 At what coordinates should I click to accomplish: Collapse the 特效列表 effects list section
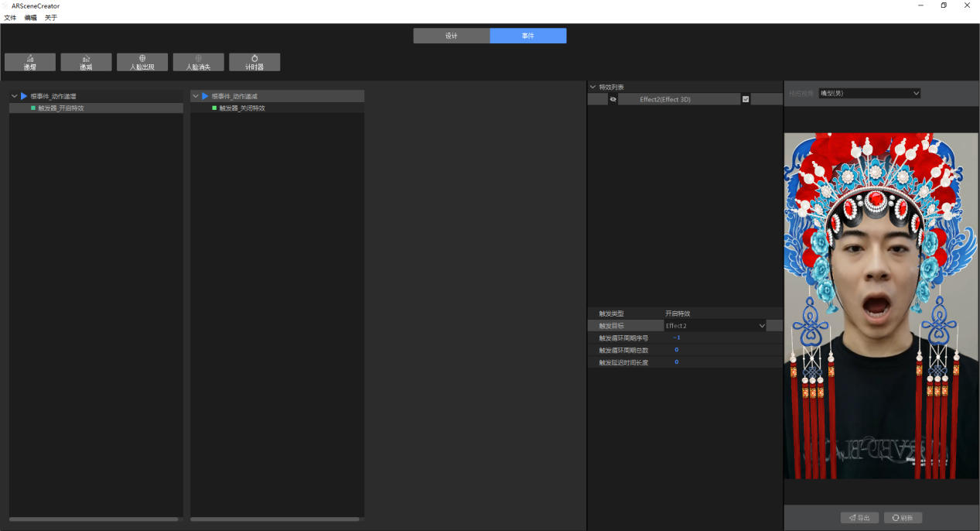click(592, 87)
